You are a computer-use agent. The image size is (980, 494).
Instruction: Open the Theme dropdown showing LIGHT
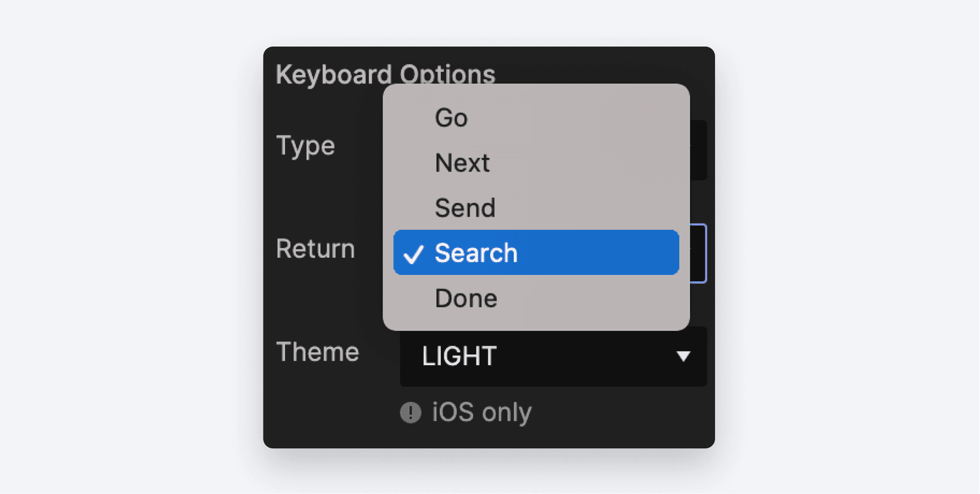[x=553, y=357]
